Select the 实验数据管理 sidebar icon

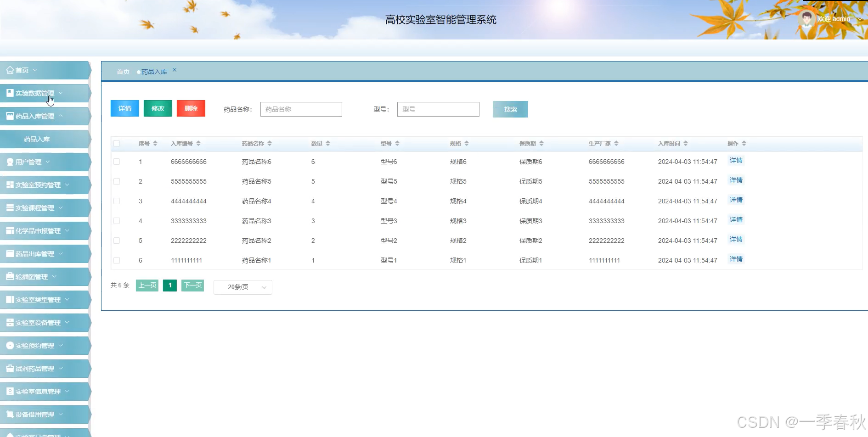click(x=10, y=93)
